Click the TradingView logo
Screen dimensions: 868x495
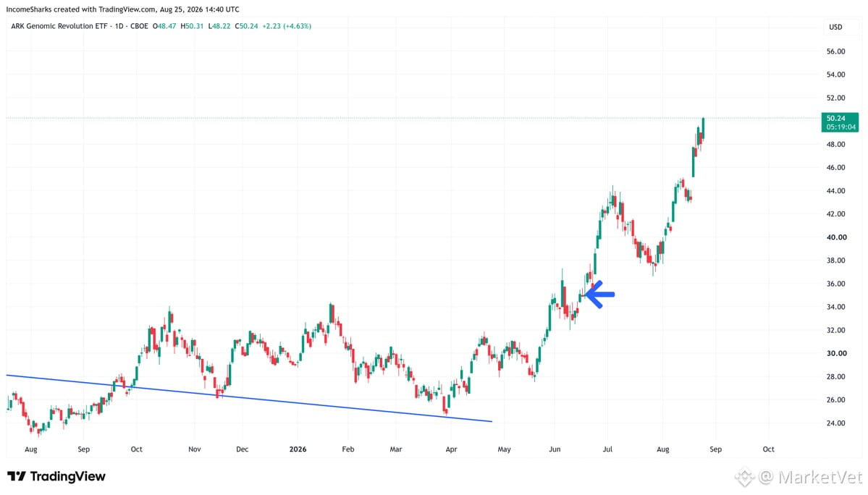(x=56, y=476)
